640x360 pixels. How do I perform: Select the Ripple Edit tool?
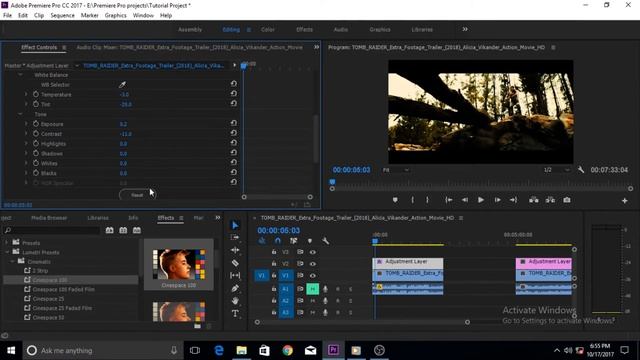tap(235, 250)
